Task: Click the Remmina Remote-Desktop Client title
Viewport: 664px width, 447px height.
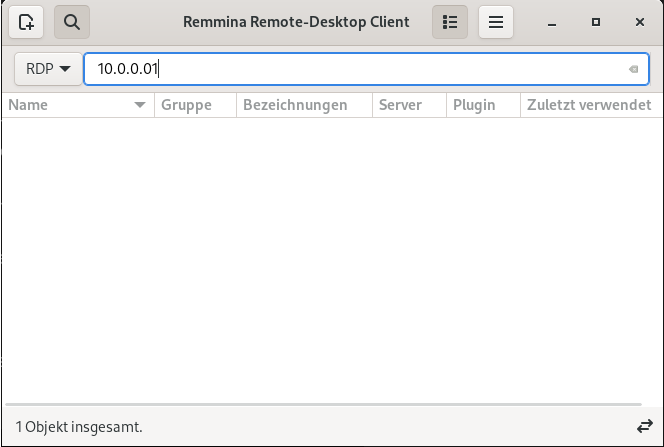Action: [x=296, y=22]
